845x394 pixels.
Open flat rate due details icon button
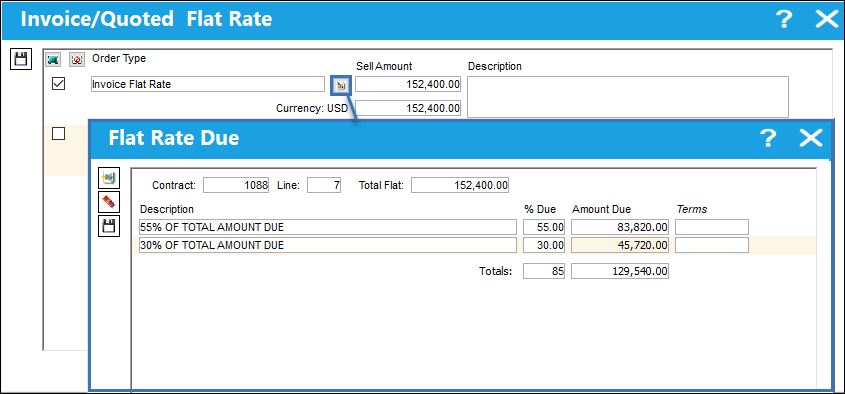(x=341, y=85)
